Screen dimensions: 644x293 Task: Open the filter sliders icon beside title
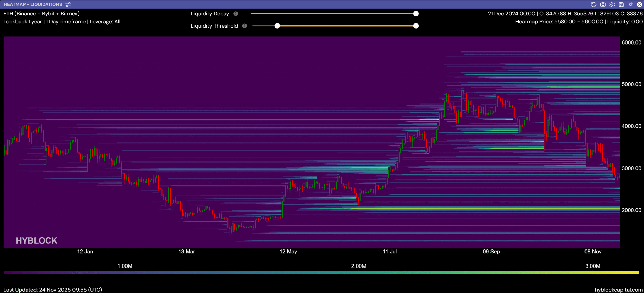[x=68, y=4]
